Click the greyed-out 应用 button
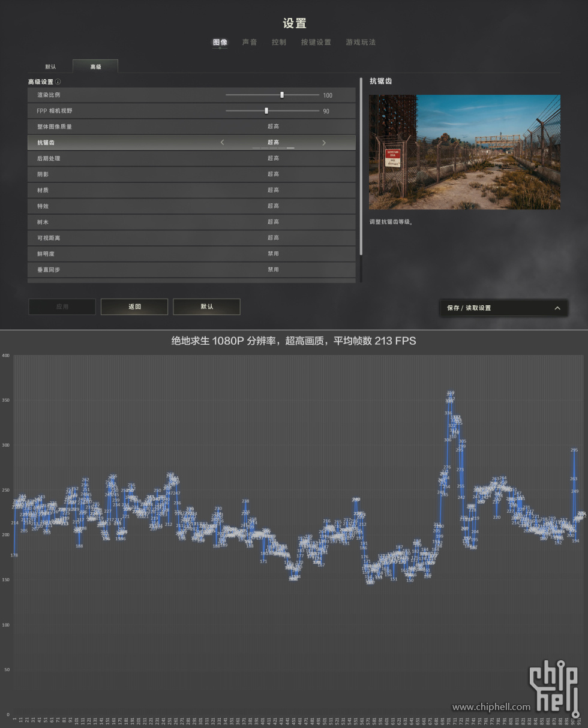This screenshot has width=588, height=728. tap(62, 306)
